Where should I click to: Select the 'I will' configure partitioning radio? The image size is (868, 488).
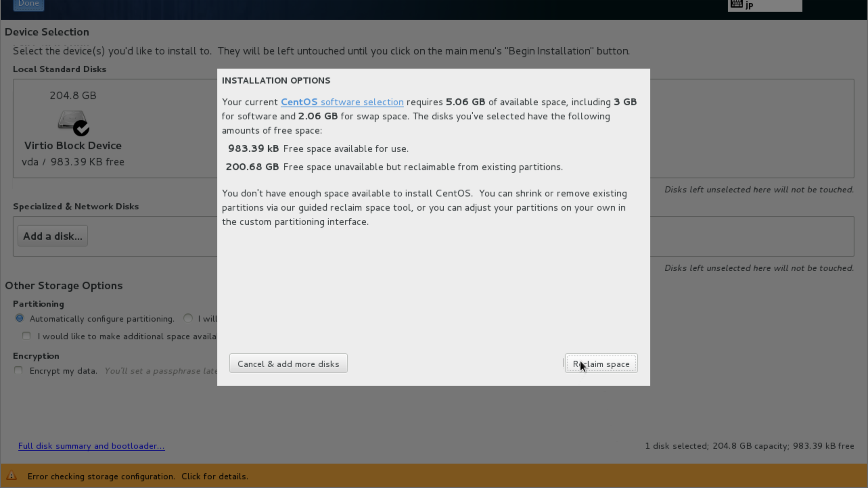pos(188,318)
